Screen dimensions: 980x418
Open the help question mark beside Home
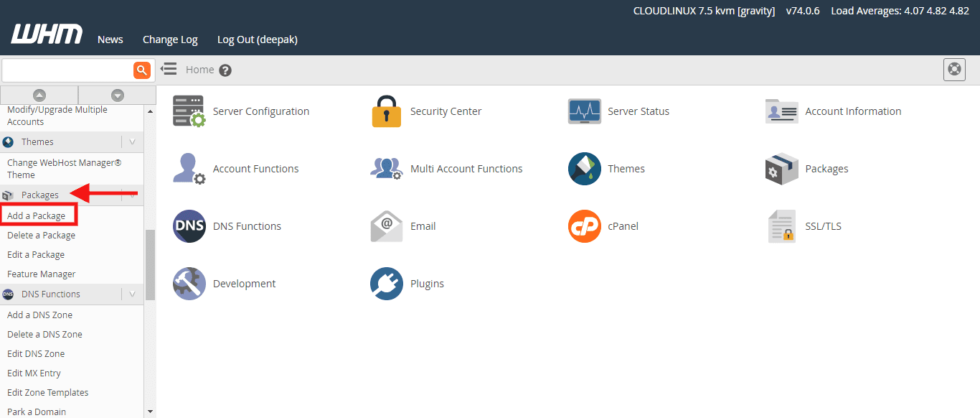tap(225, 70)
